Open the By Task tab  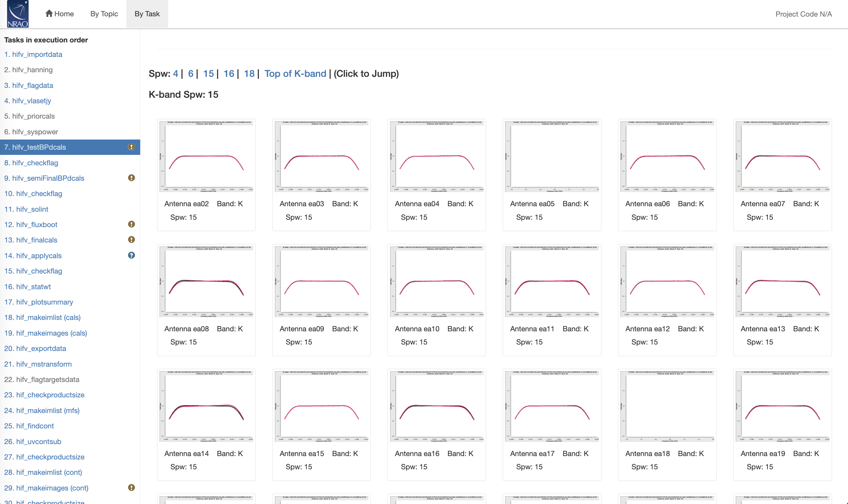click(x=147, y=14)
